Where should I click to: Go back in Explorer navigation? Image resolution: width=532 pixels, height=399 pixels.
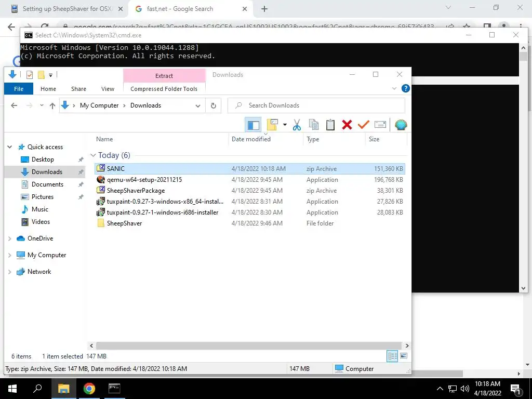[x=14, y=105]
